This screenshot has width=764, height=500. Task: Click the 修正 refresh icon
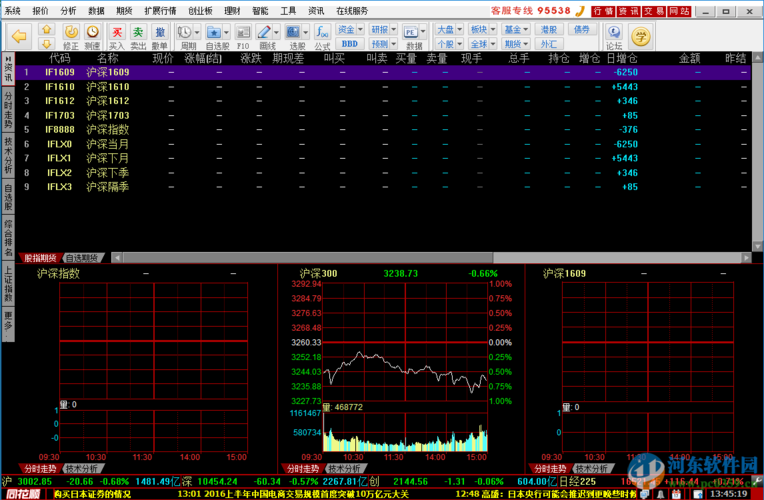[71, 32]
